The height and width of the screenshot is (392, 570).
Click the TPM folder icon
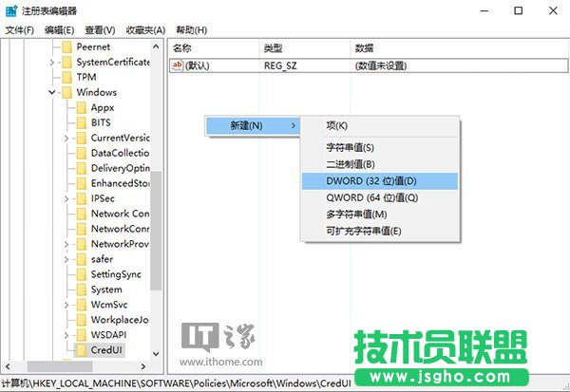pyautogui.click(x=66, y=78)
